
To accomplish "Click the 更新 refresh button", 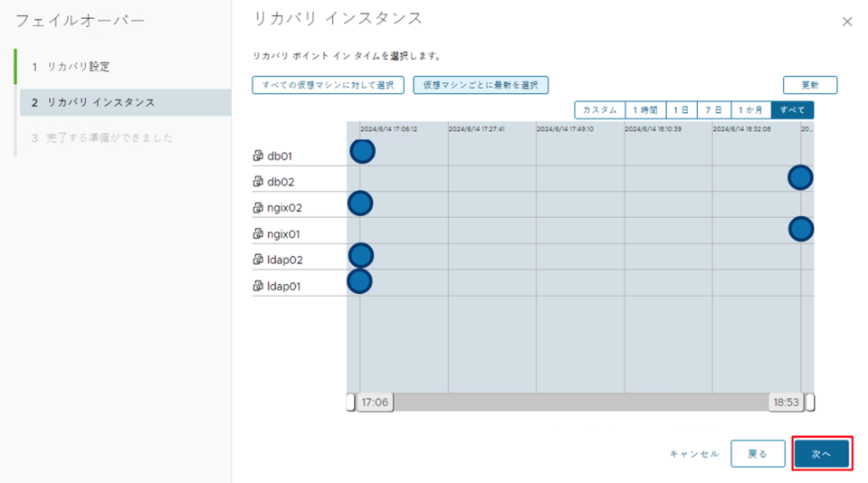I will click(x=810, y=85).
